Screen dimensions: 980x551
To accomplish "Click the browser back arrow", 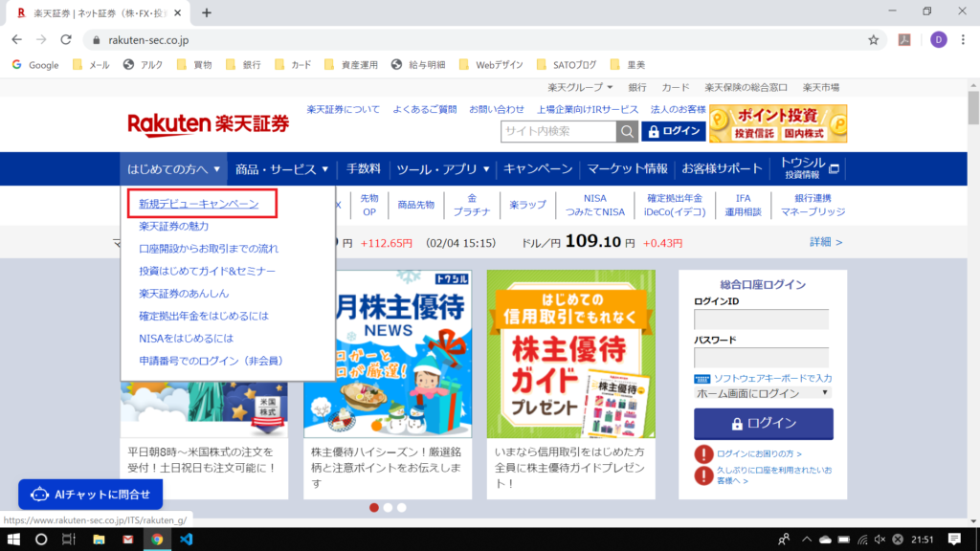I will [17, 40].
